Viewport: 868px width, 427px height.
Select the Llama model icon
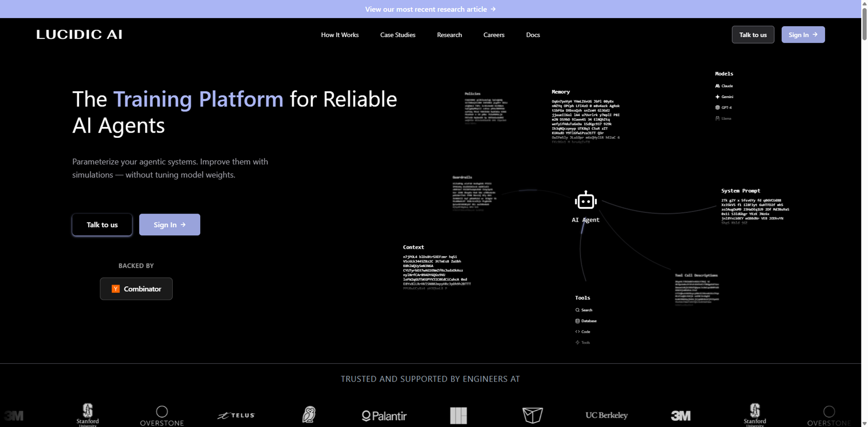pos(717,118)
